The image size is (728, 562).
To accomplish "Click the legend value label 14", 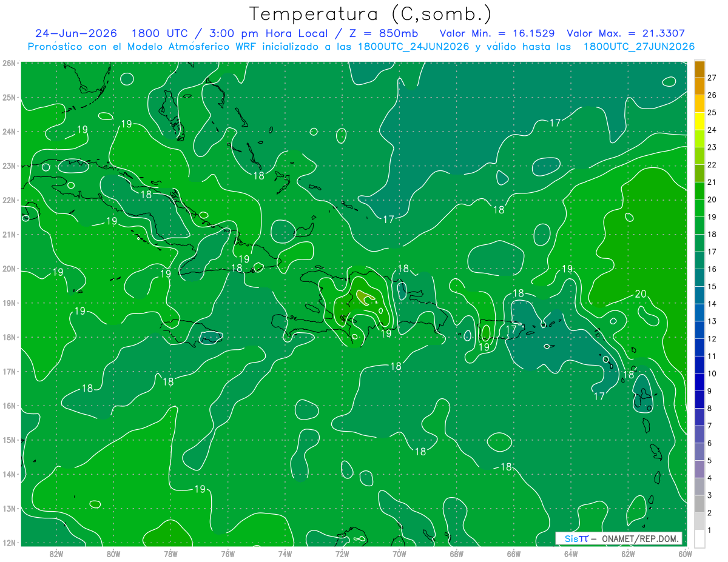I will (712, 304).
